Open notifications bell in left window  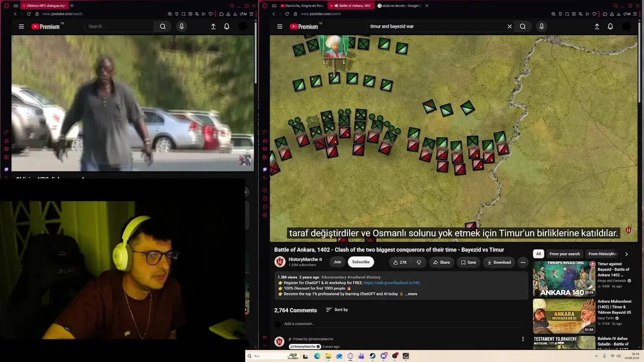[x=226, y=27]
